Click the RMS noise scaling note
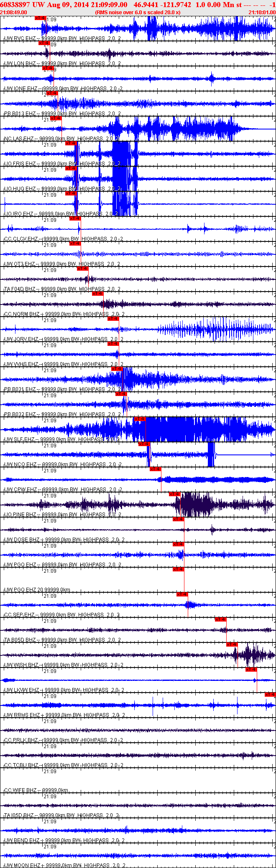The image size is (276, 868). point(138,12)
